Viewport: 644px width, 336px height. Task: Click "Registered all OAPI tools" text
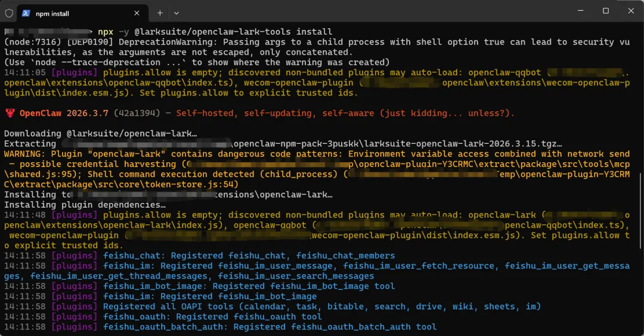click(168, 306)
